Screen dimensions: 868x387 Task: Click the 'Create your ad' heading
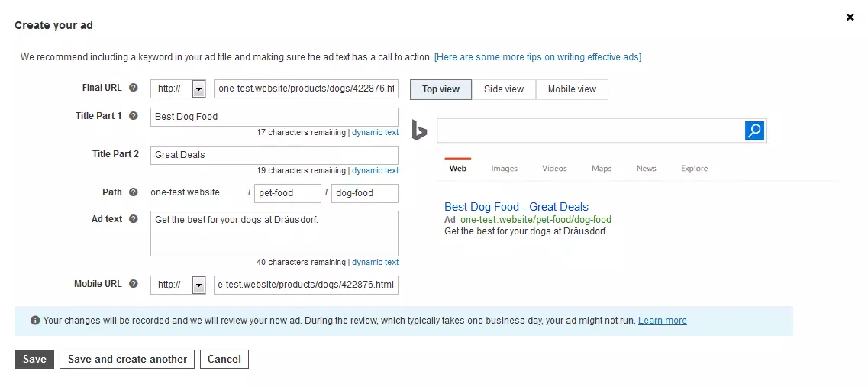tap(53, 25)
